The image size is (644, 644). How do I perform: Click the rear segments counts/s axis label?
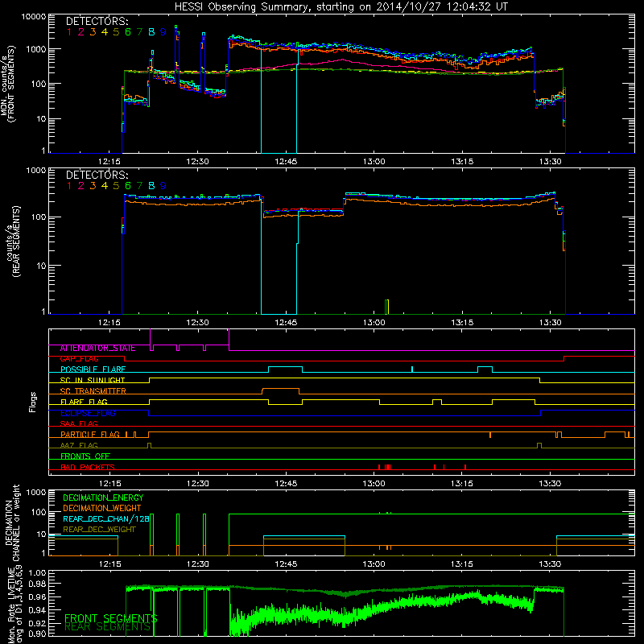tap(13, 242)
